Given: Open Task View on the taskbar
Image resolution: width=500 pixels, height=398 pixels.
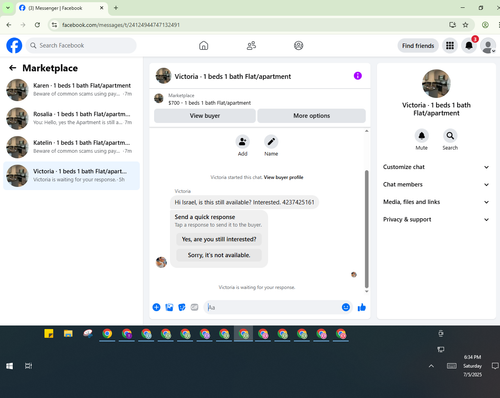Looking at the screenshot, I should (x=28, y=366).
